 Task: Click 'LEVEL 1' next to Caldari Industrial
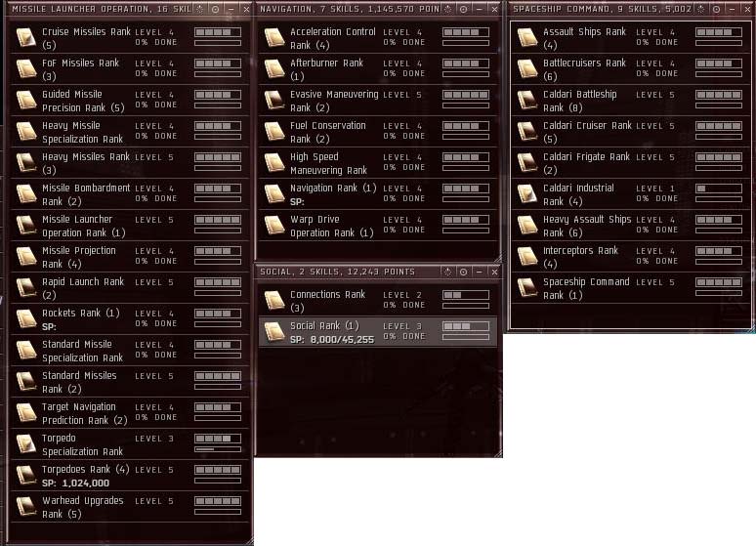pos(655,189)
